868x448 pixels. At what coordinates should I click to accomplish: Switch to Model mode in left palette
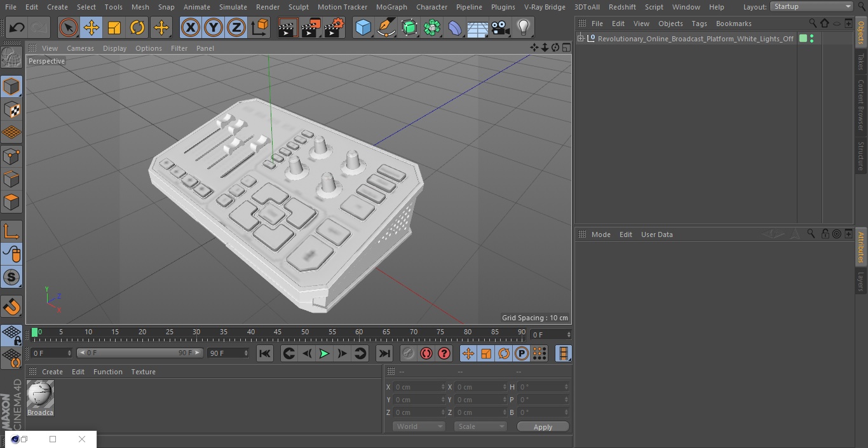[x=11, y=86]
